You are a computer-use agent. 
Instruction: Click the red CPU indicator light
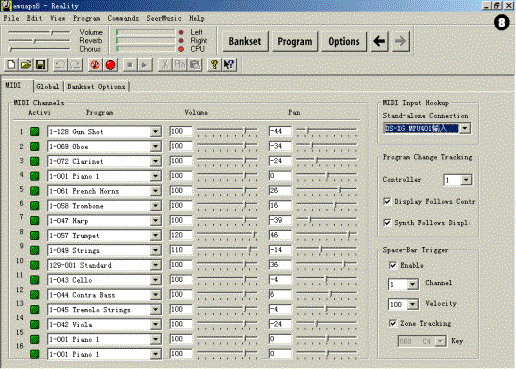pyautogui.click(x=181, y=49)
